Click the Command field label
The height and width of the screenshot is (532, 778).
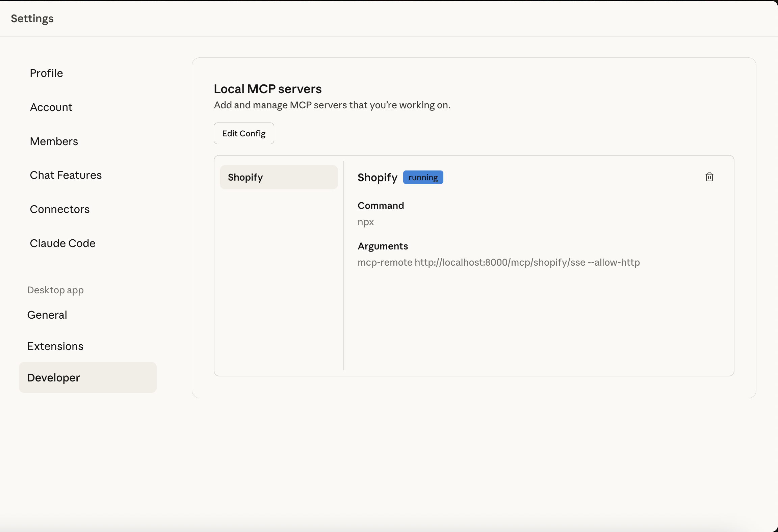[x=381, y=206]
